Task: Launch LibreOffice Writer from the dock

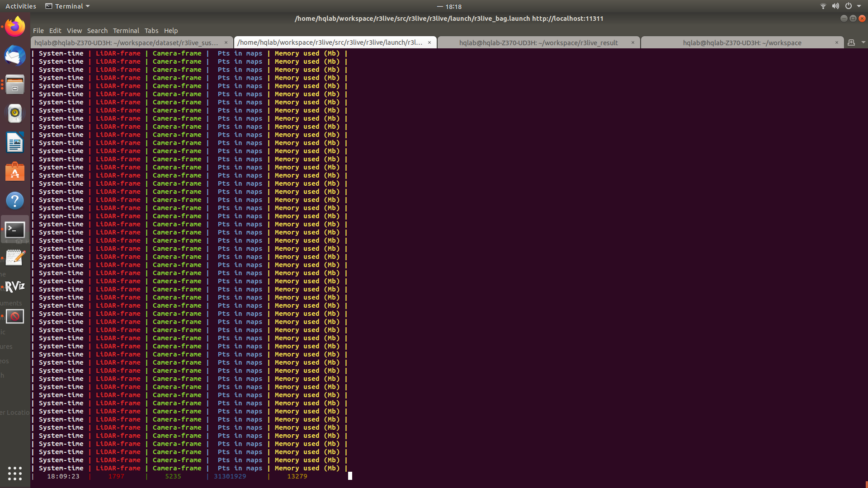Action: pyautogui.click(x=15, y=143)
